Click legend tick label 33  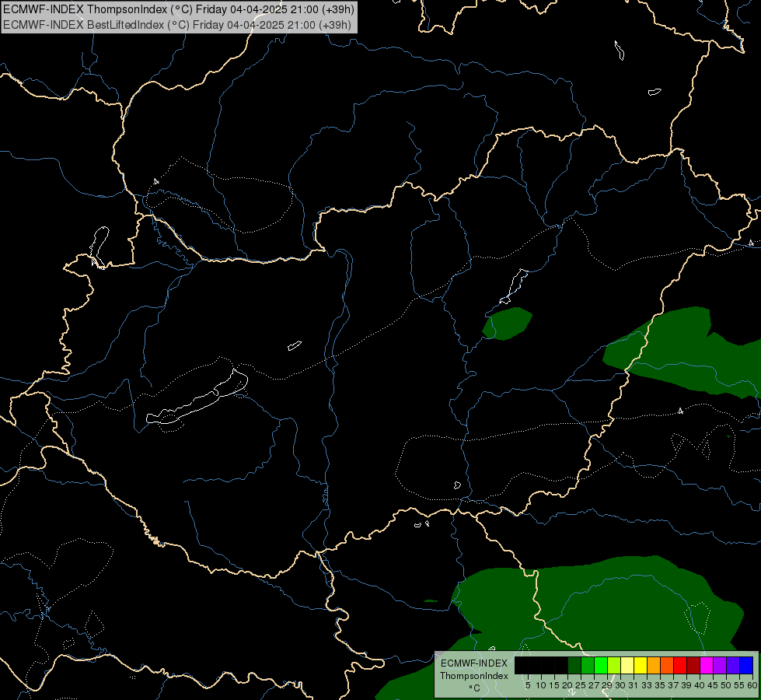648,685
